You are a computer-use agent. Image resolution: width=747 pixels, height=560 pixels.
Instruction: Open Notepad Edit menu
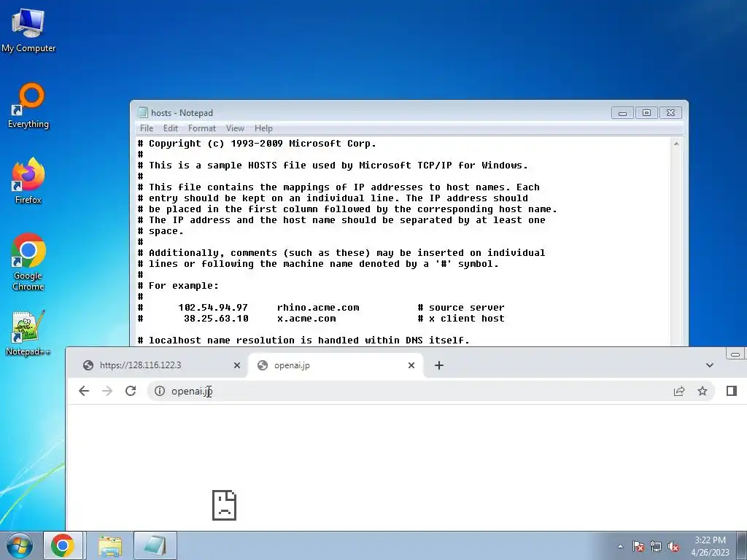pos(171,128)
